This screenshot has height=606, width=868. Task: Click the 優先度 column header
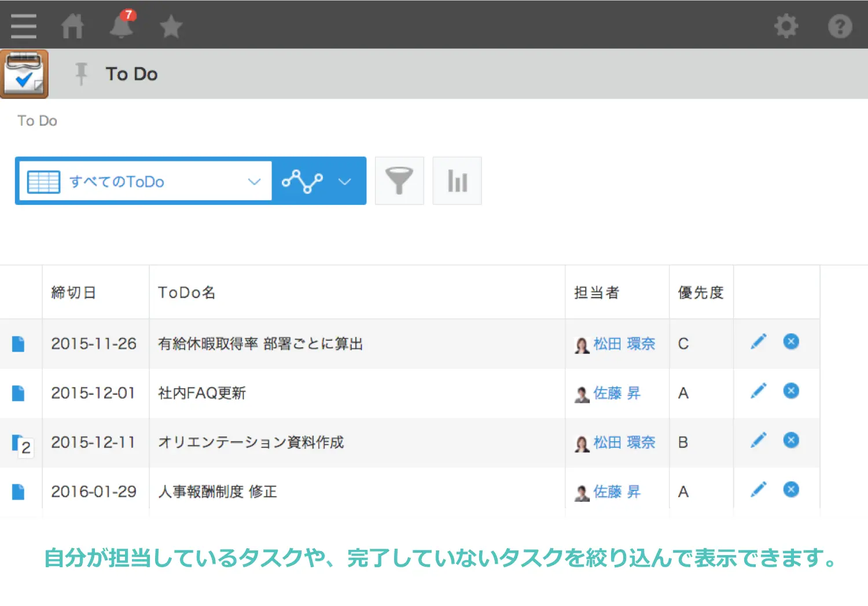(x=700, y=292)
